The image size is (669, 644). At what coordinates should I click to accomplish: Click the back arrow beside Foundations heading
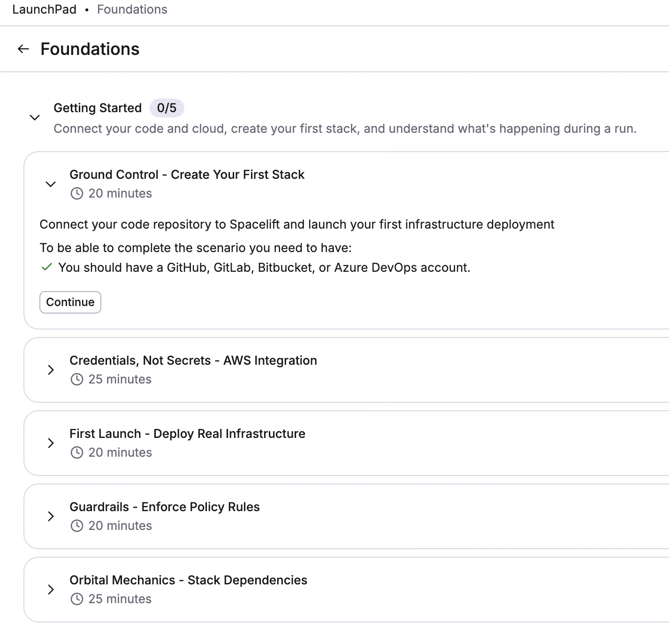(23, 49)
